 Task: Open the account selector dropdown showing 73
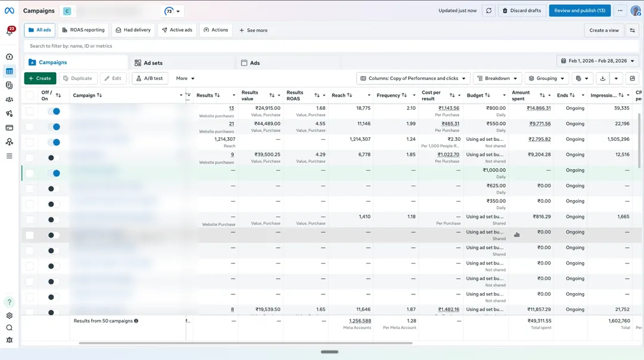pyautogui.click(x=172, y=11)
